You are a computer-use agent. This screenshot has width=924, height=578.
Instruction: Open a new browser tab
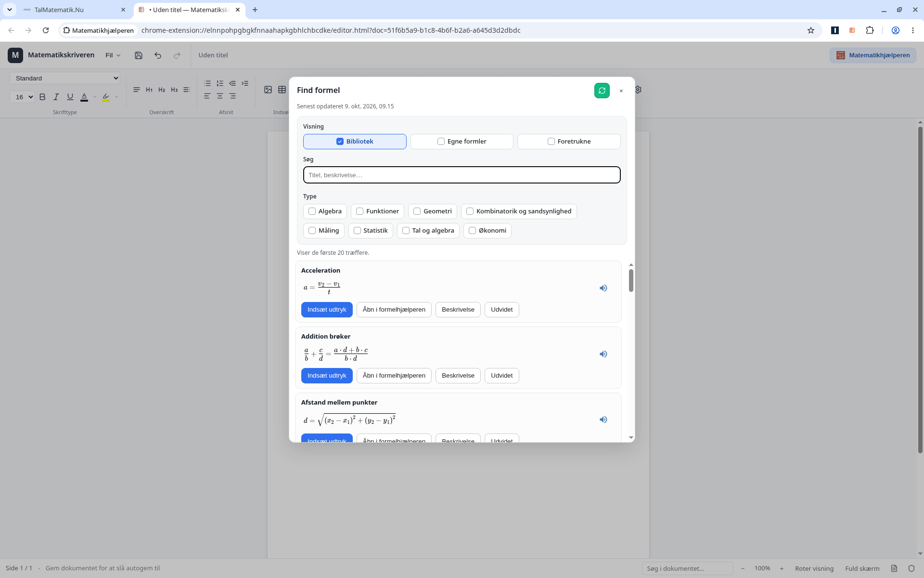pyautogui.click(x=255, y=10)
